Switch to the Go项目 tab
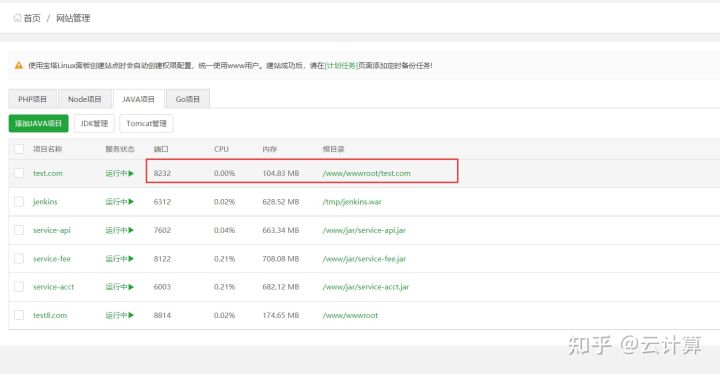The image size is (720, 374). (188, 99)
